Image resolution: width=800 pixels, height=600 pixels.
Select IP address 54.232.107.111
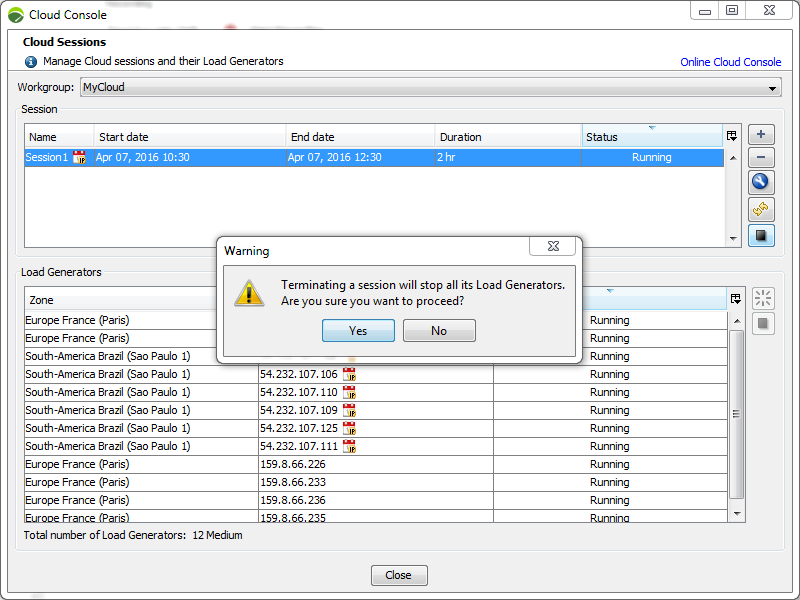[299, 446]
